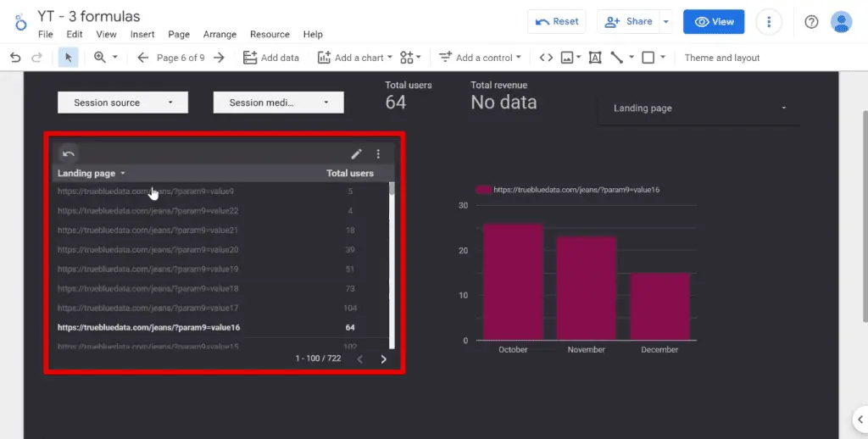Click the undo arrow in the toolbar
Screen dimensions: 868x439
[15, 58]
